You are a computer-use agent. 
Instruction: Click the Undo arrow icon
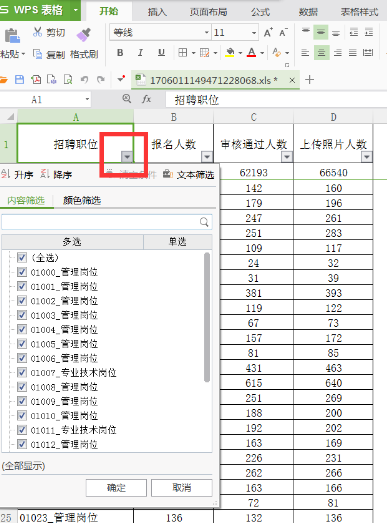coord(84,80)
